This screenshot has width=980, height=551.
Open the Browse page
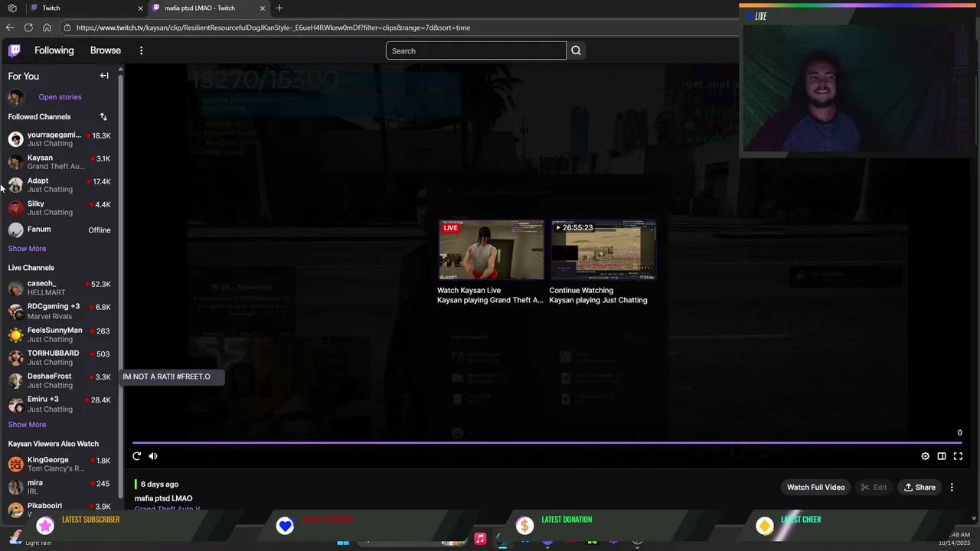(x=106, y=51)
